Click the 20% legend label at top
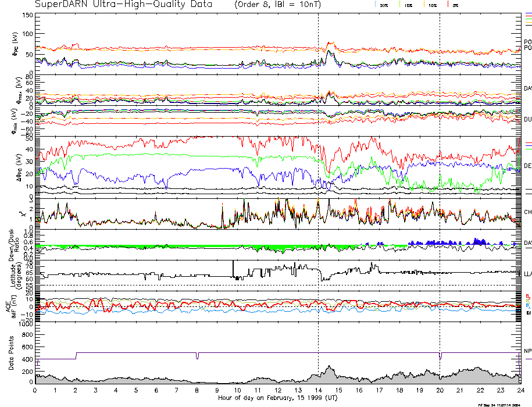 pos(384,5)
